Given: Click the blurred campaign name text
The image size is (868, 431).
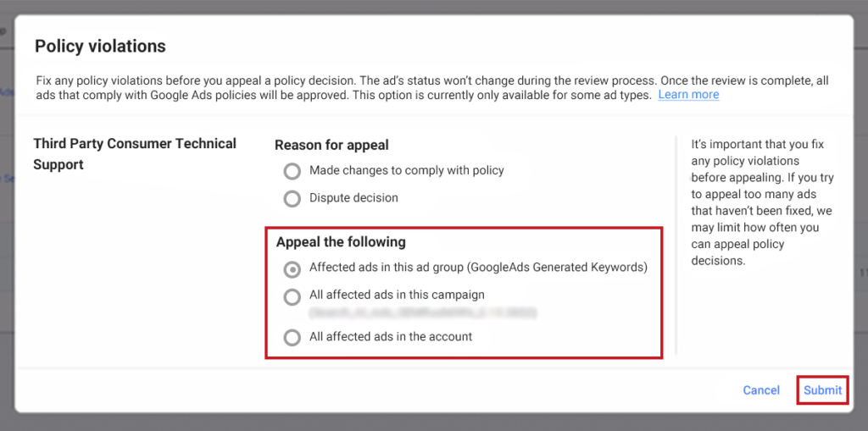Looking at the screenshot, I should (x=422, y=312).
